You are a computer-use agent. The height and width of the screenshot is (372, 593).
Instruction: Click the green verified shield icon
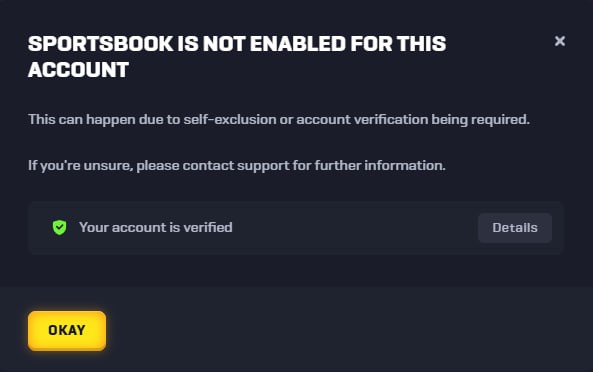pyautogui.click(x=59, y=227)
